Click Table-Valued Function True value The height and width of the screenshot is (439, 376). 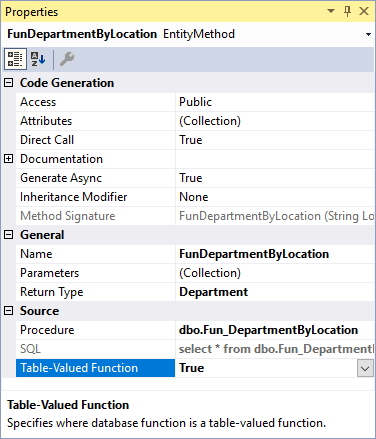pyautogui.click(x=192, y=368)
